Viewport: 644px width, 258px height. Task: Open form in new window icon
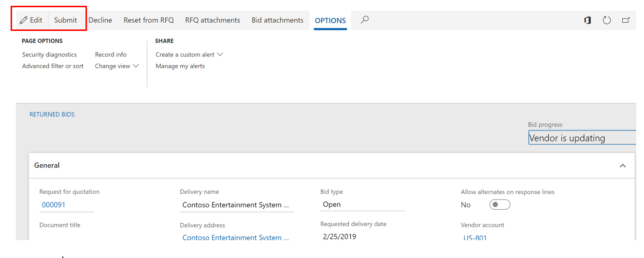click(x=626, y=20)
